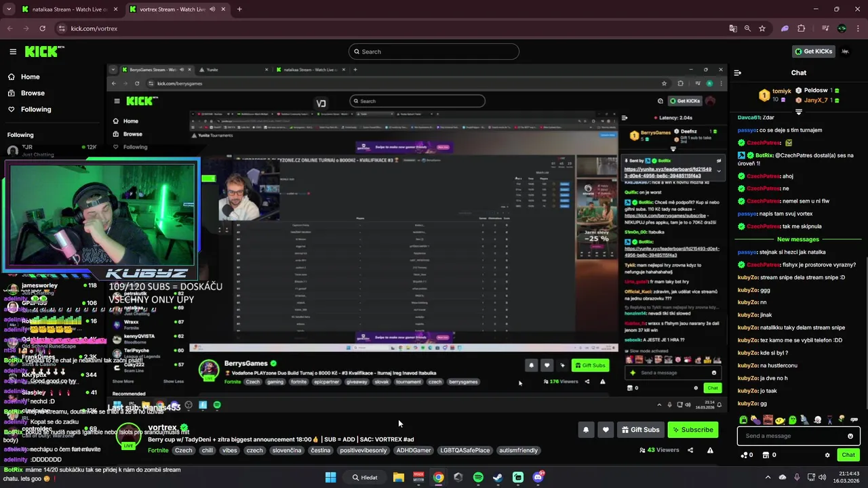Viewport: 868px width, 488px height.
Task: Select the Fortnite category link
Action: (158, 450)
